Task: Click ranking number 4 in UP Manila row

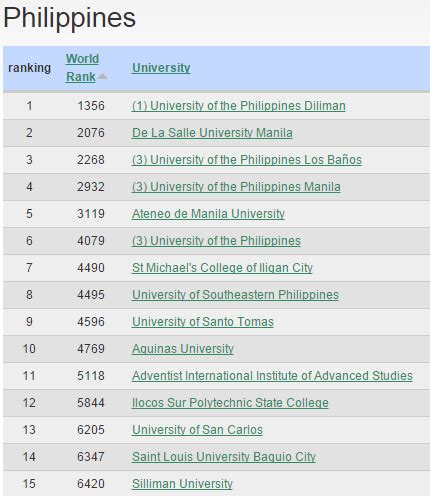Action: [29, 187]
